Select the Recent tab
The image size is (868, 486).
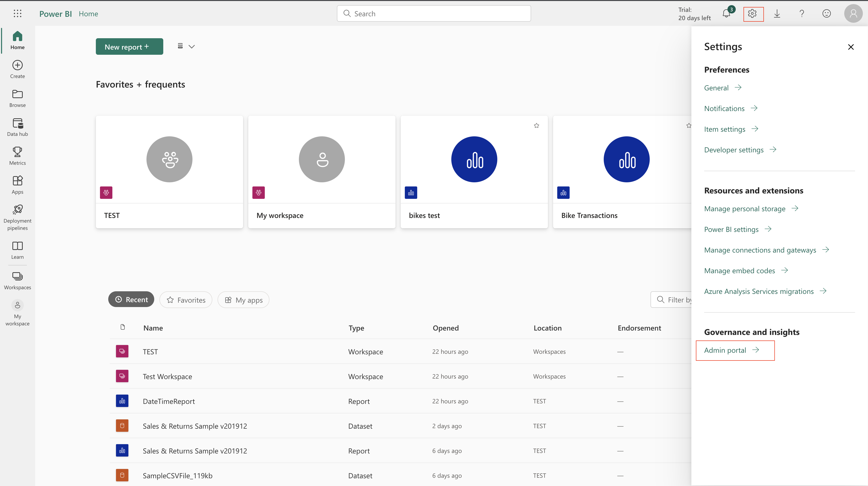[131, 299]
